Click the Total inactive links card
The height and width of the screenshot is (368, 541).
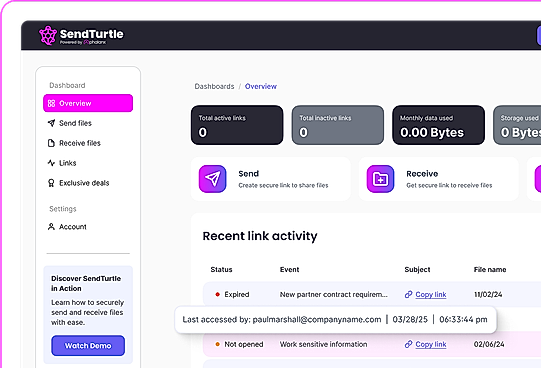pos(338,125)
